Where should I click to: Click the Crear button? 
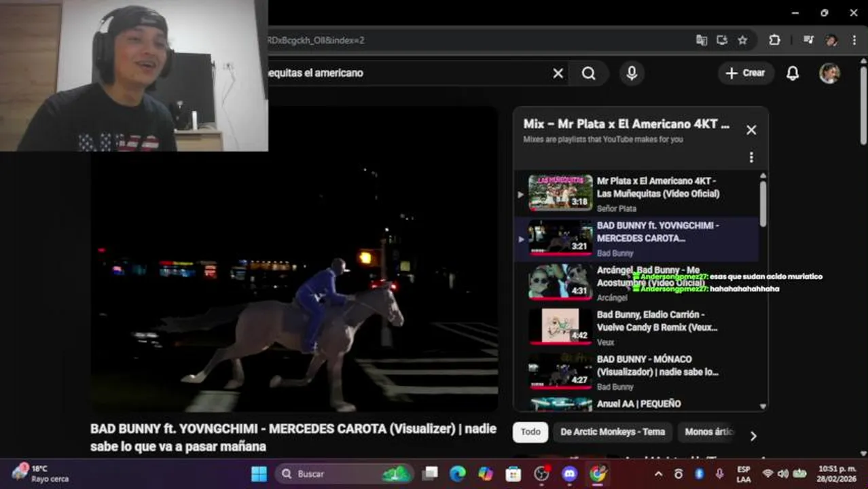[x=745, y=73]
